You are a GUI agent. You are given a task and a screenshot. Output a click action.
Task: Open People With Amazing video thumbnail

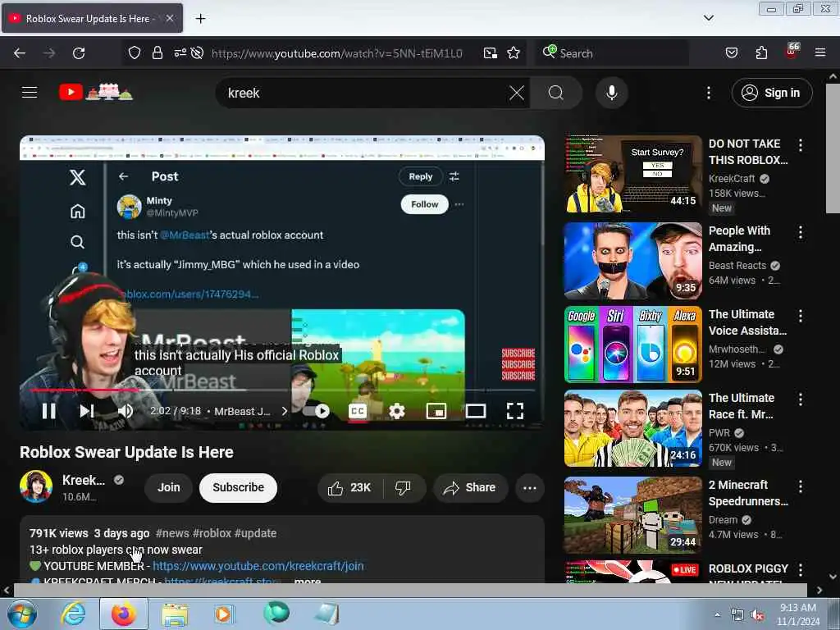coord(632,261)
